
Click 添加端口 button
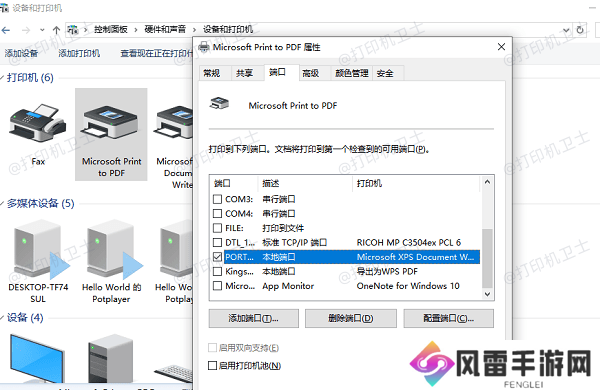pyautogui.click(x=254, y=318)
